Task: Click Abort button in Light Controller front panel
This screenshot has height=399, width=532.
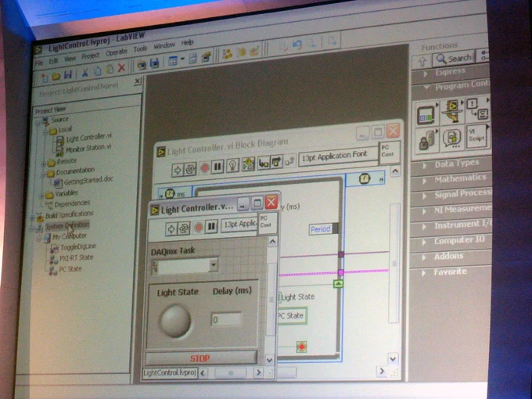Action: point(199,228)
